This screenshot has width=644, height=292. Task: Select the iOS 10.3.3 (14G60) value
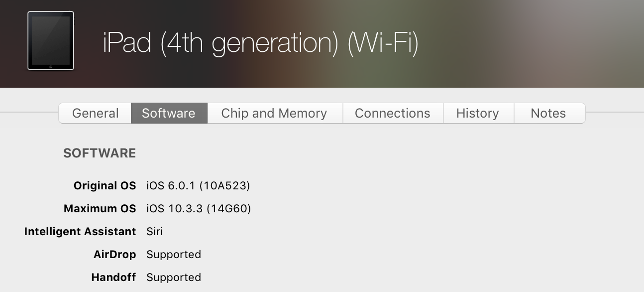point(199,209)
